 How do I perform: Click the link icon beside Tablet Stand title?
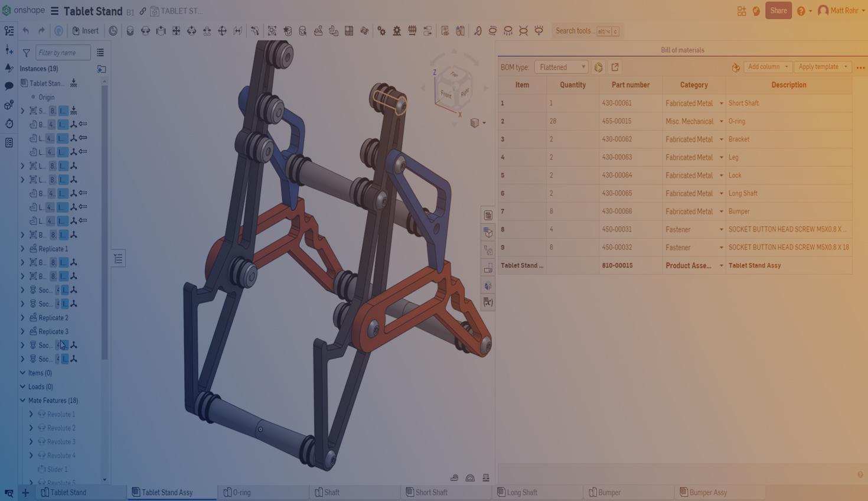(x=143, y=11)
